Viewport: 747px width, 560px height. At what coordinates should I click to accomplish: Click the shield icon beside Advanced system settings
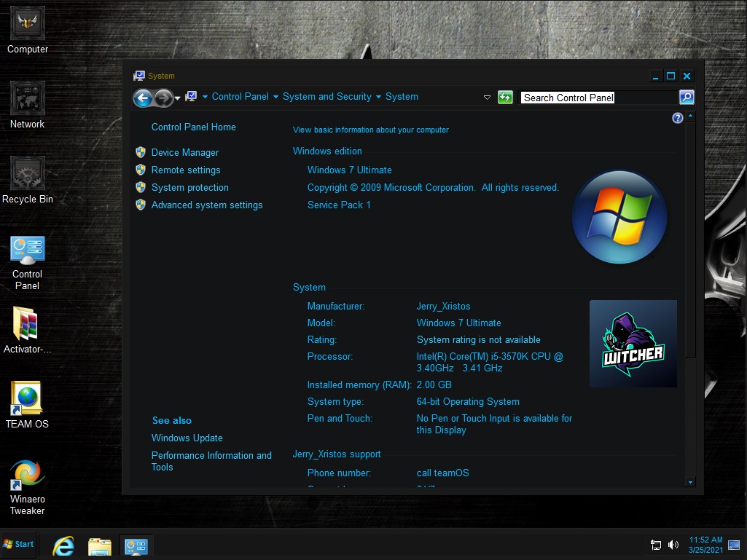click(141, 205)
